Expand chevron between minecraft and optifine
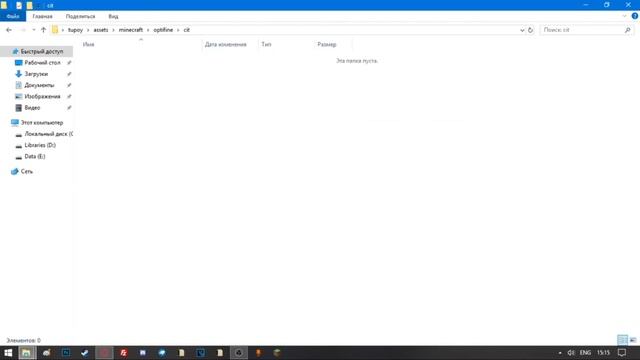The image size is (640, 360). pos(148,30)
